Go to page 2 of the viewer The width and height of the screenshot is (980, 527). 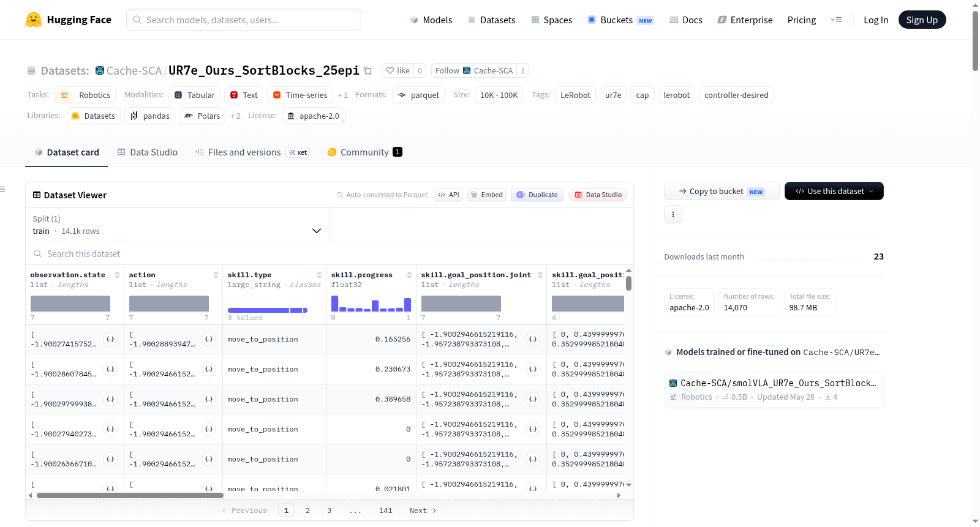coord(307,510)
